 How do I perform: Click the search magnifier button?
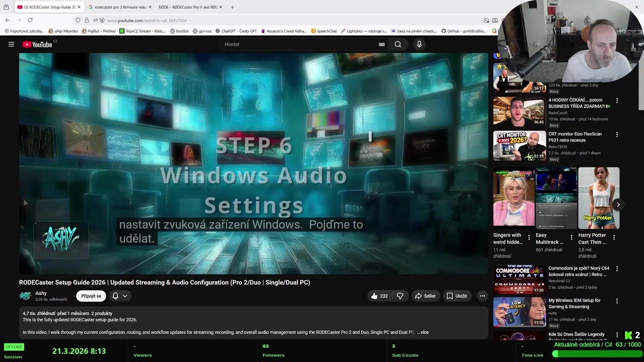tap(398, 44)
